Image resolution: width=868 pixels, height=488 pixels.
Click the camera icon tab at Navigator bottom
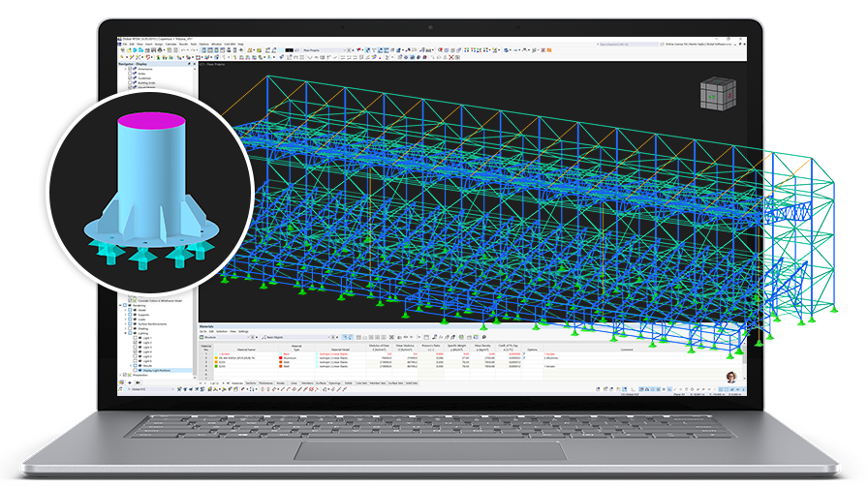(138, 382)
